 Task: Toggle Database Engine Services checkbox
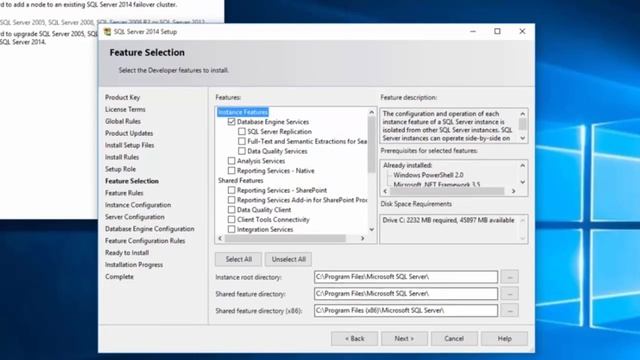pyautogui.click(x=231, y=122)
